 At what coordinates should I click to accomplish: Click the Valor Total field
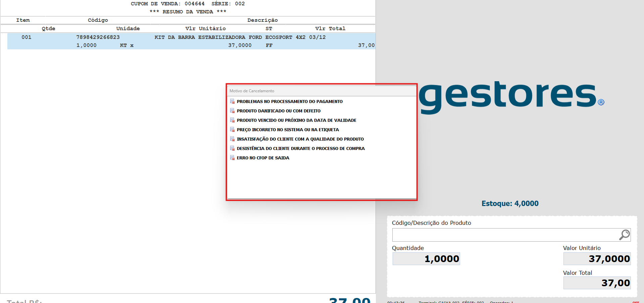coord(597,283)
